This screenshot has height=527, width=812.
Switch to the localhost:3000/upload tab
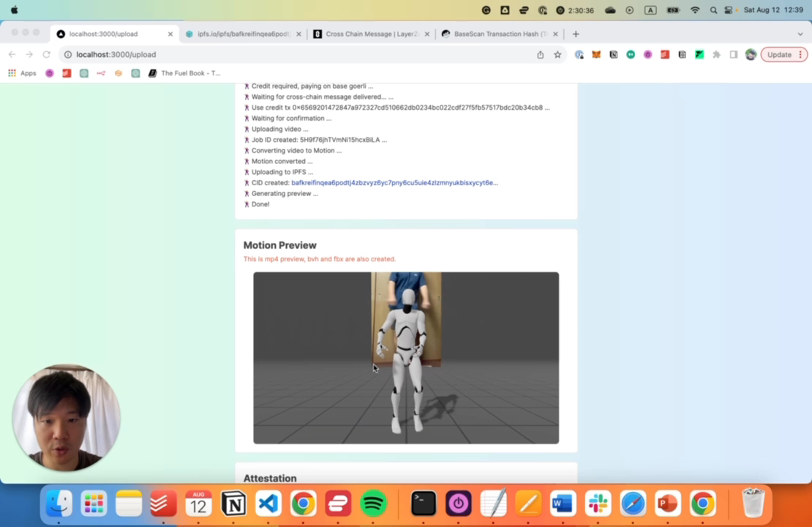point(115,34)
